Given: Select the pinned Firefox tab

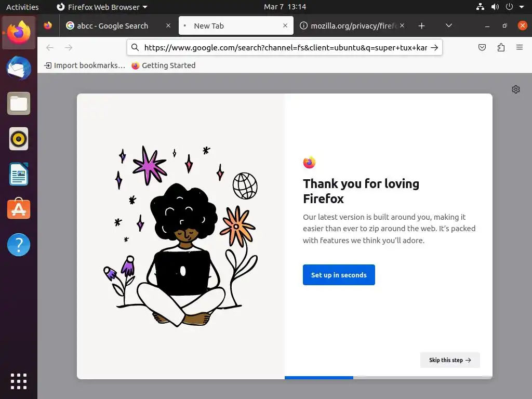Looking at the screenshot, I should coord(48,25).
